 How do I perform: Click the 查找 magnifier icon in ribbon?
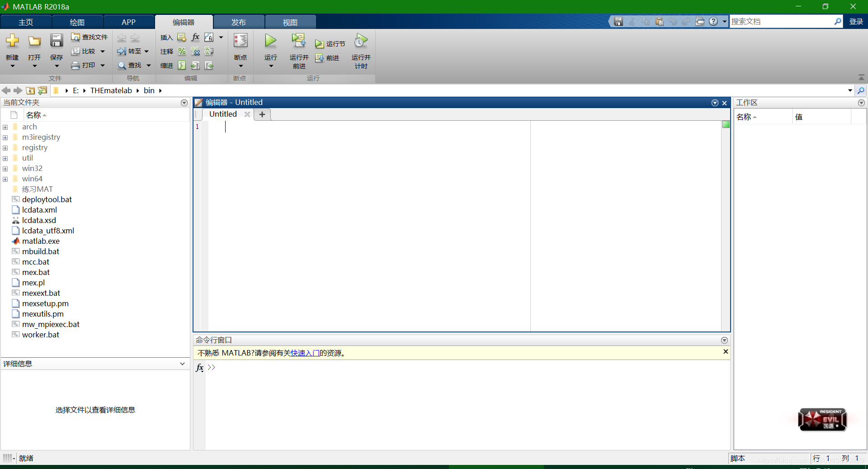(x=122, y=66)
